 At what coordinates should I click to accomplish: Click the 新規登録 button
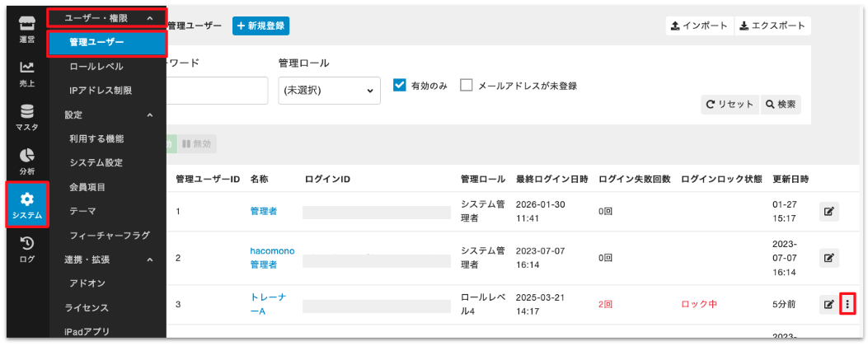[261, 26]
